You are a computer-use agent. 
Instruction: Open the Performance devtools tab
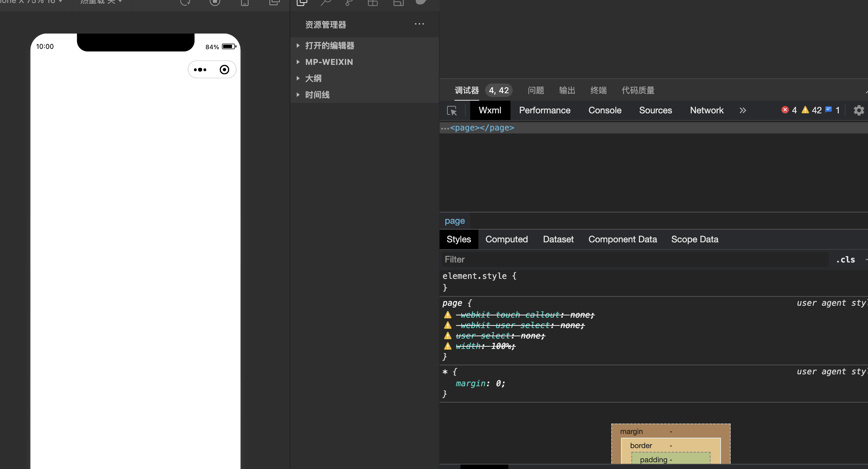pyautogui.click(x=544, y=110)
